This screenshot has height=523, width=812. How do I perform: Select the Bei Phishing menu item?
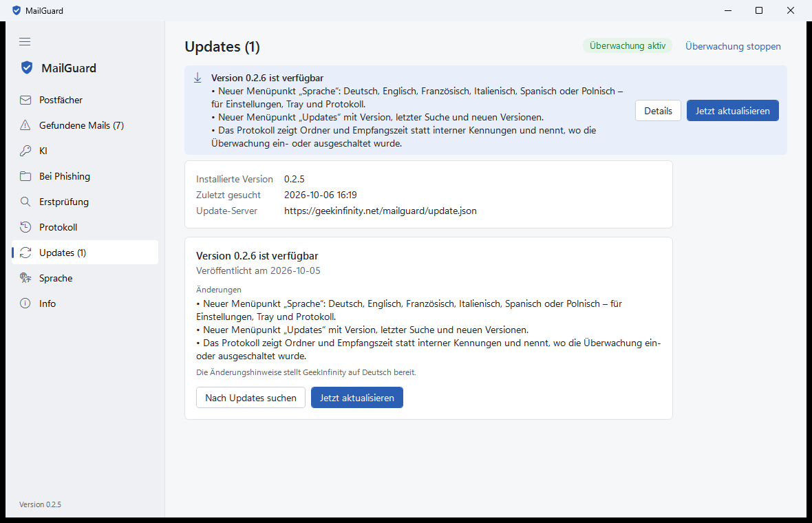[85, 176]
